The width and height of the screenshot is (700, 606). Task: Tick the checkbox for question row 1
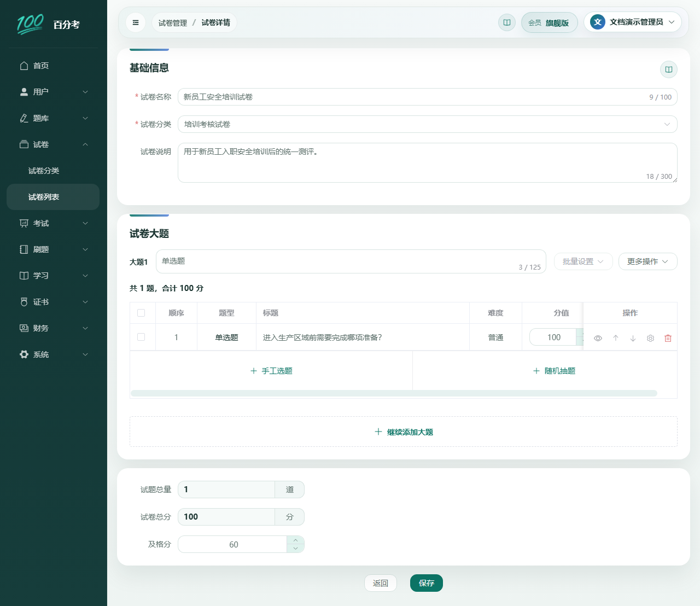(x=141, y=337)
